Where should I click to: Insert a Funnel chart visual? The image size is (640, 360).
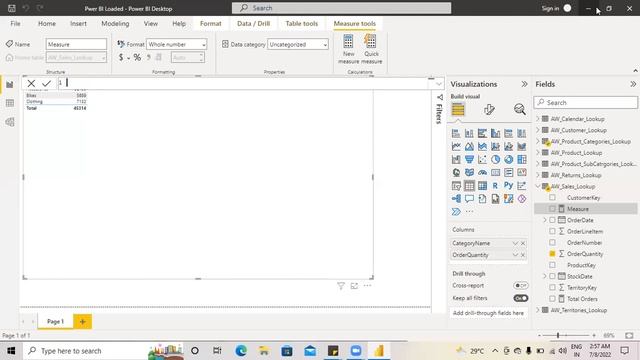point(469,160)
